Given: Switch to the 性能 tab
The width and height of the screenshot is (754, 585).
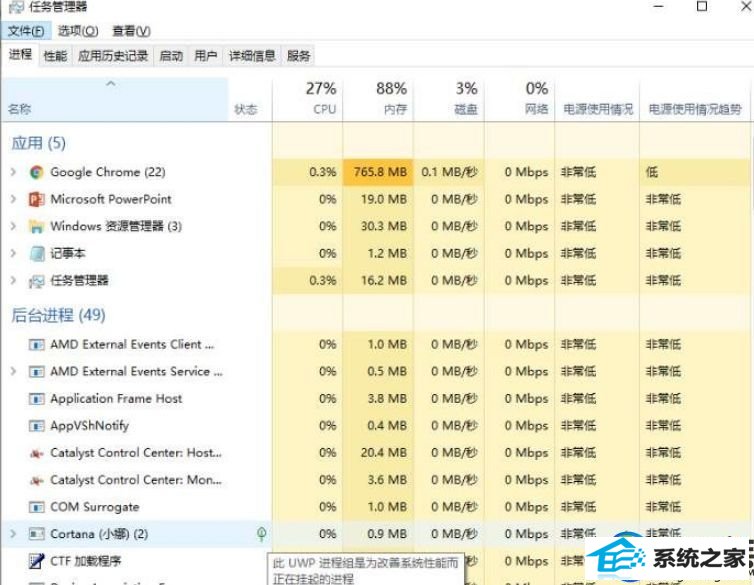Looking at the screenshot, I should (x=55, y=56).
